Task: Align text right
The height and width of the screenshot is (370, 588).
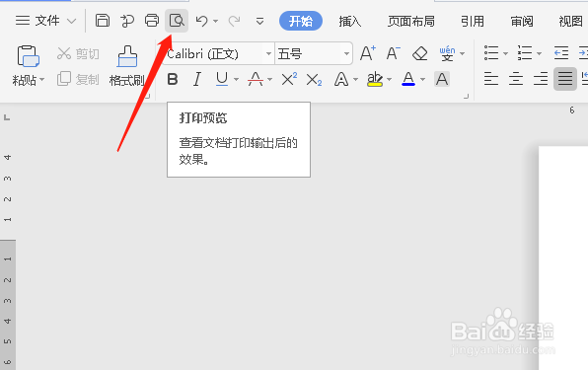Action: click(x=541, y=79)
